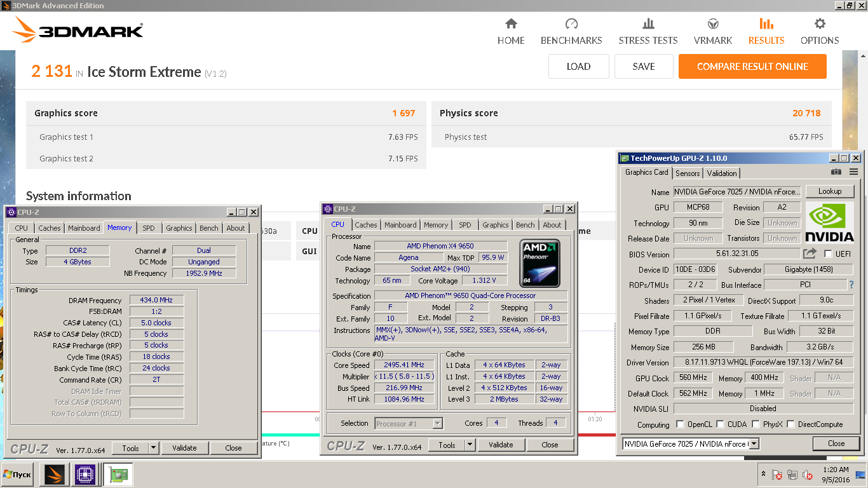Toggle the OpenCL checkbox
The image size is (868, 488).
pos(681,424)
